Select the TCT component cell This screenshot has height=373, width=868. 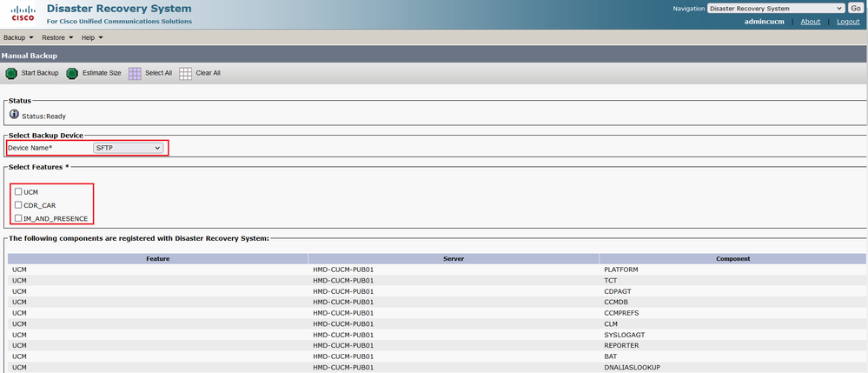click(x=611, y=281)
